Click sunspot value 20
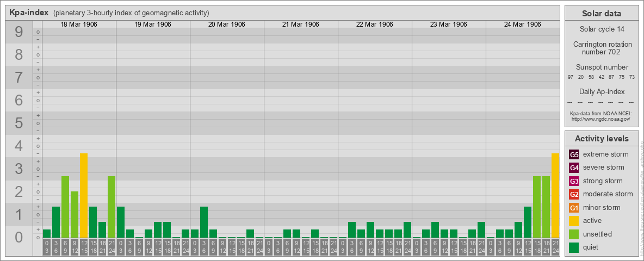The width and height of the screenshot is (644, 261). [x=581, y=77]
